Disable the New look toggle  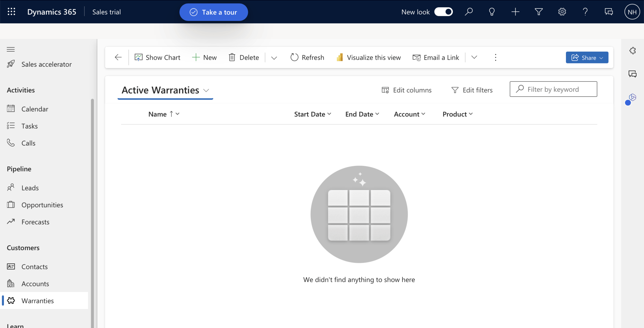pos(443,12)
